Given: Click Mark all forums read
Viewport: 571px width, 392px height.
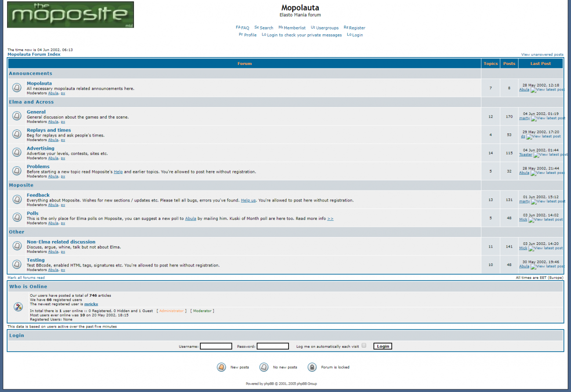Looking at the screenshot, I should [26, 278].
